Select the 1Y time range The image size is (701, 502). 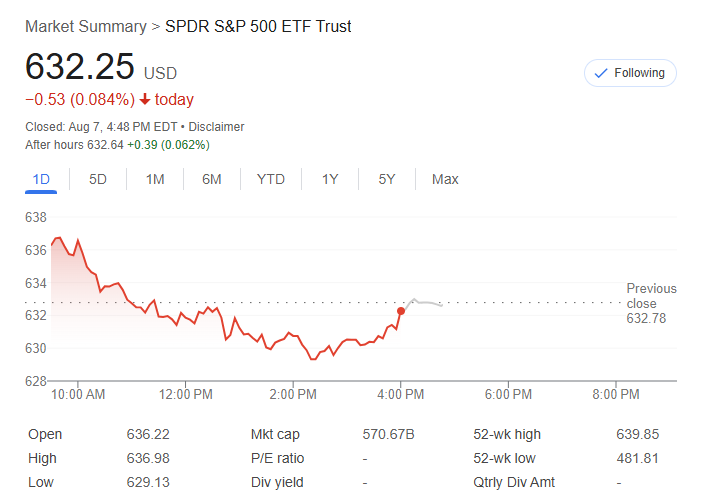point(329,179)
